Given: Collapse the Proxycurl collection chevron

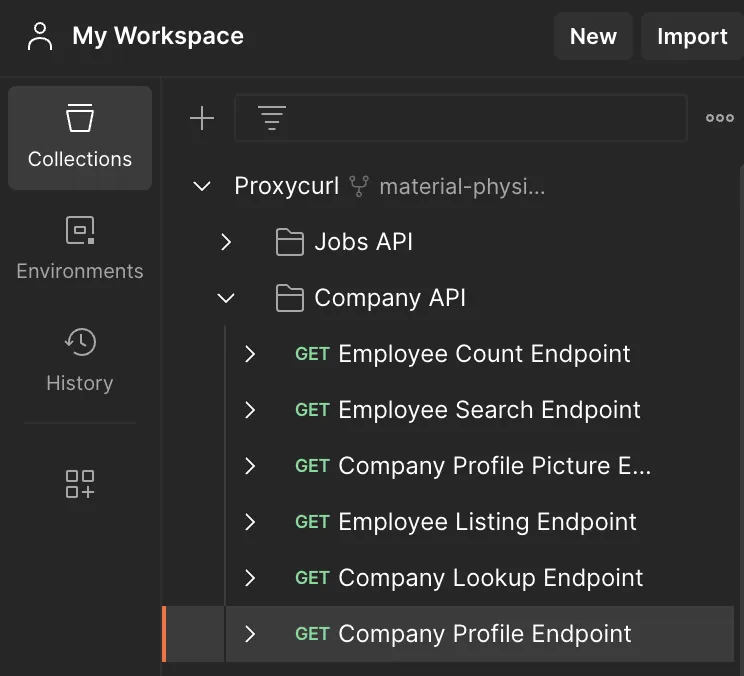Looking at the screenshot, I should coord(202,186).
